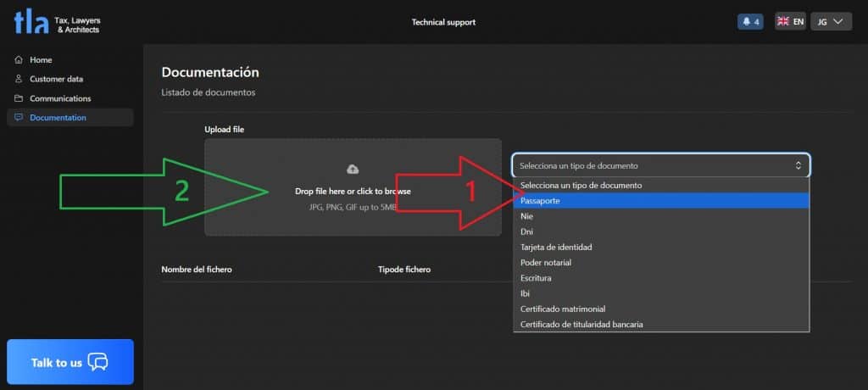Click the UK flag language icon
The width and height of the screenshot is (868, 390).
pyautogui.click(x=783, y=22)
